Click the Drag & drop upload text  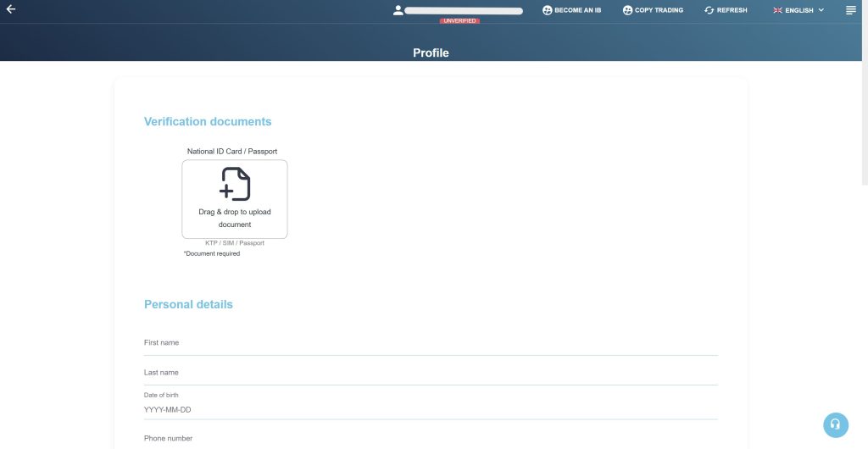[235, 218]
